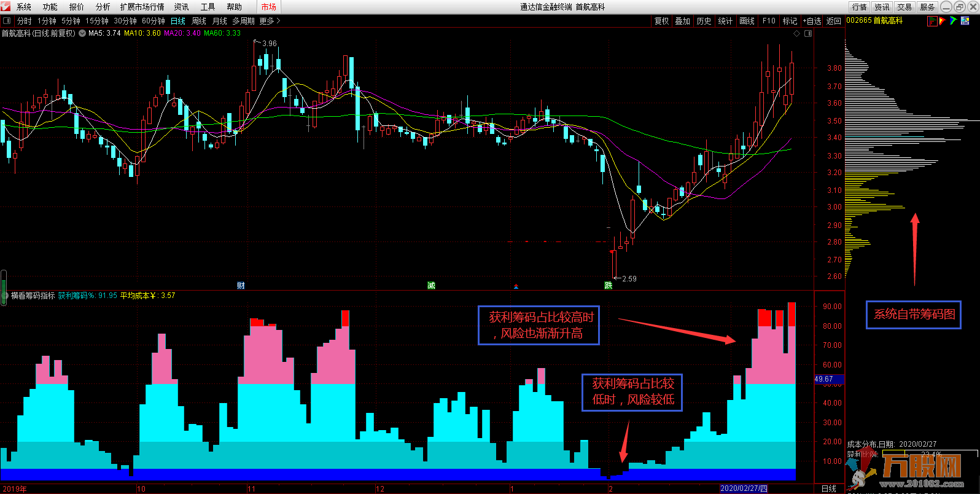
Task: Click the MA10: 3.60 indicator label
Action: pos(142,33)
